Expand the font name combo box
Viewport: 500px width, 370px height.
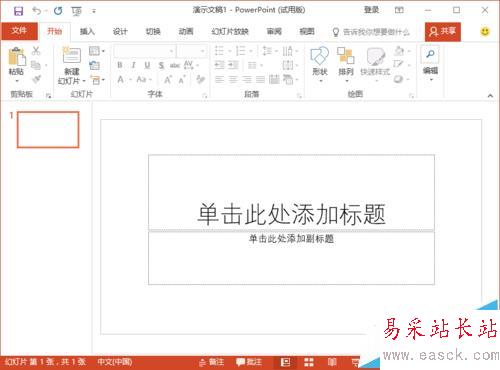click(x=145, y=51)
